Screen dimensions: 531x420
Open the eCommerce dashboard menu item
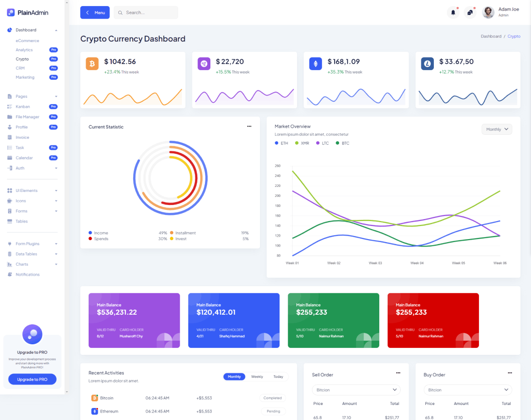[x=27, y=41]
